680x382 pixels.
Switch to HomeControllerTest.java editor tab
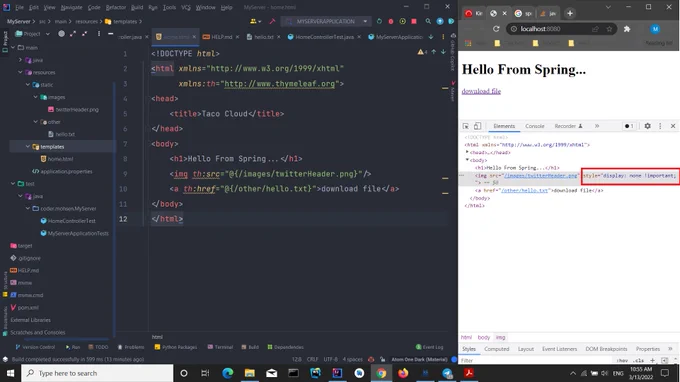point(324,37)
